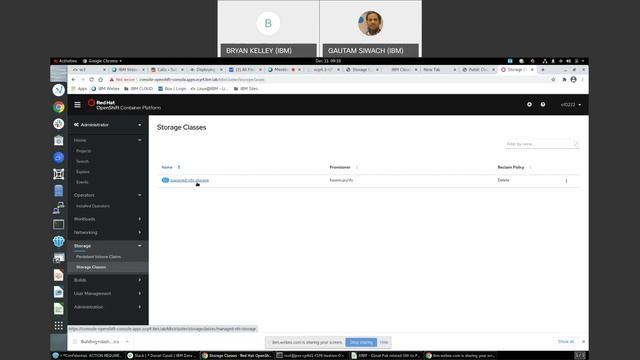This screenshot has height=360, width=640.
Task: Open Installed Operators in the sidebar
Action: [93, 206]
